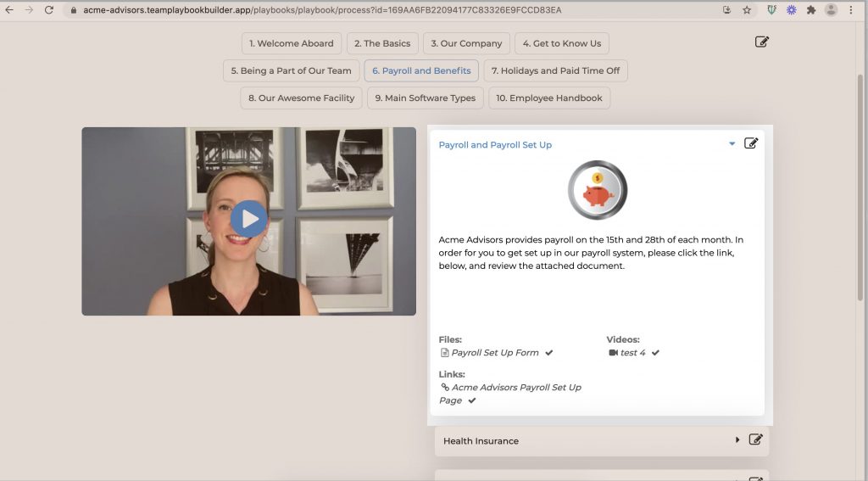Switch to 8. Our Awesome Facility tab
Viewport: 868px width, 481px height.
click(301, 98)
